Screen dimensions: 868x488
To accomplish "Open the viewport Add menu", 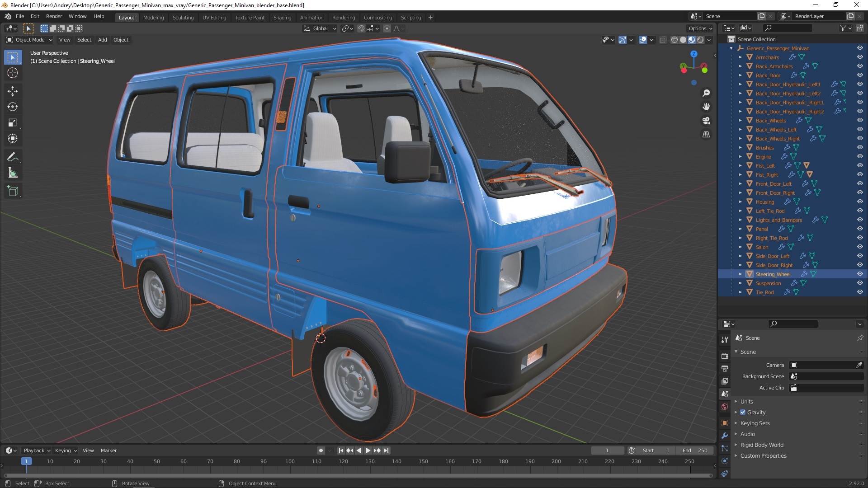I will [103, 40].
